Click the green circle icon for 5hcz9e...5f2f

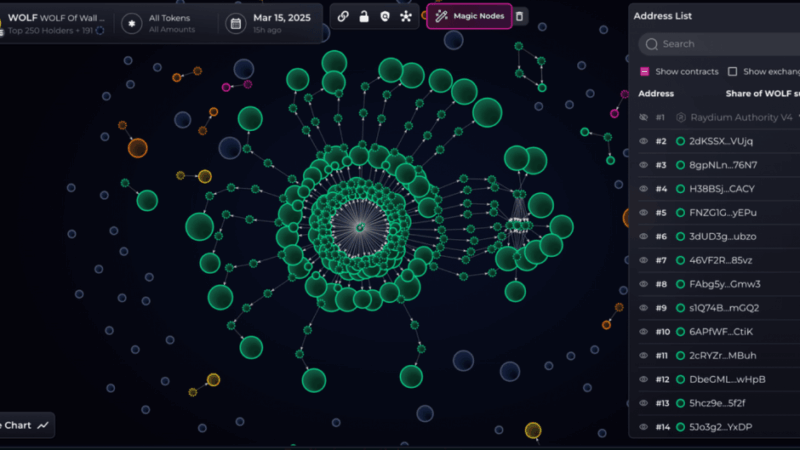click(x=680, y=403)
